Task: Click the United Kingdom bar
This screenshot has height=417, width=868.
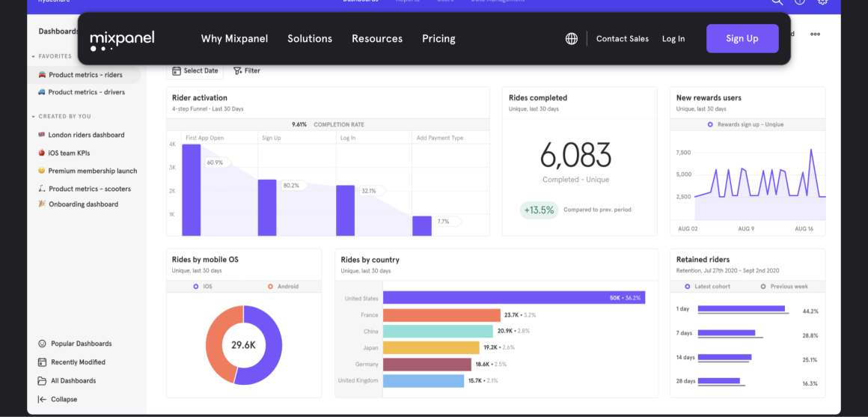Action: pos(424,381)
